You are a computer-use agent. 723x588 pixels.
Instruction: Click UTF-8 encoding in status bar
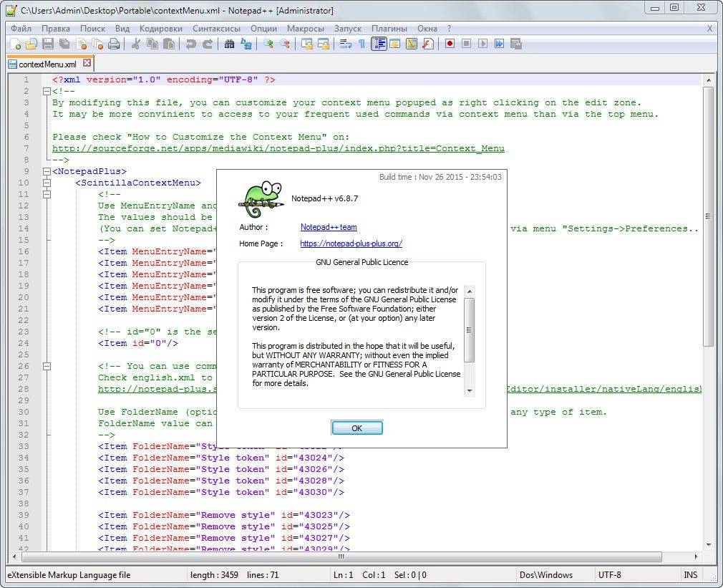(610, 575)
